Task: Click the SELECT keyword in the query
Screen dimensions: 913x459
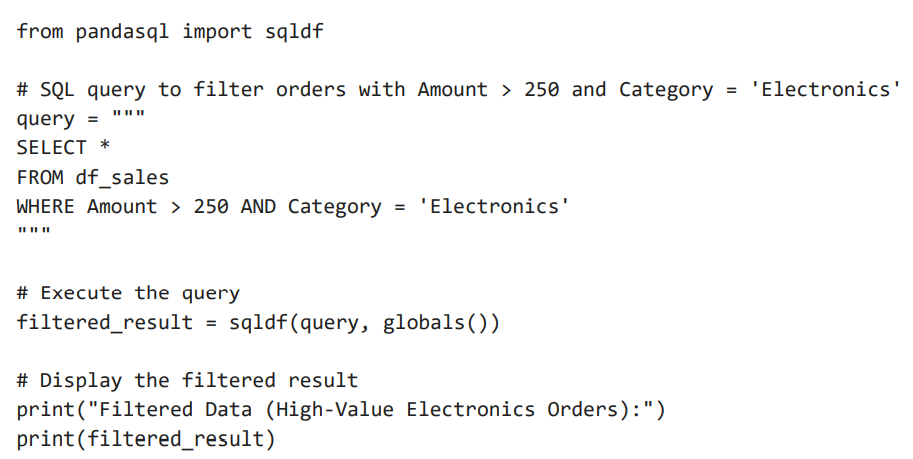Action: click(x=52, y=148)
